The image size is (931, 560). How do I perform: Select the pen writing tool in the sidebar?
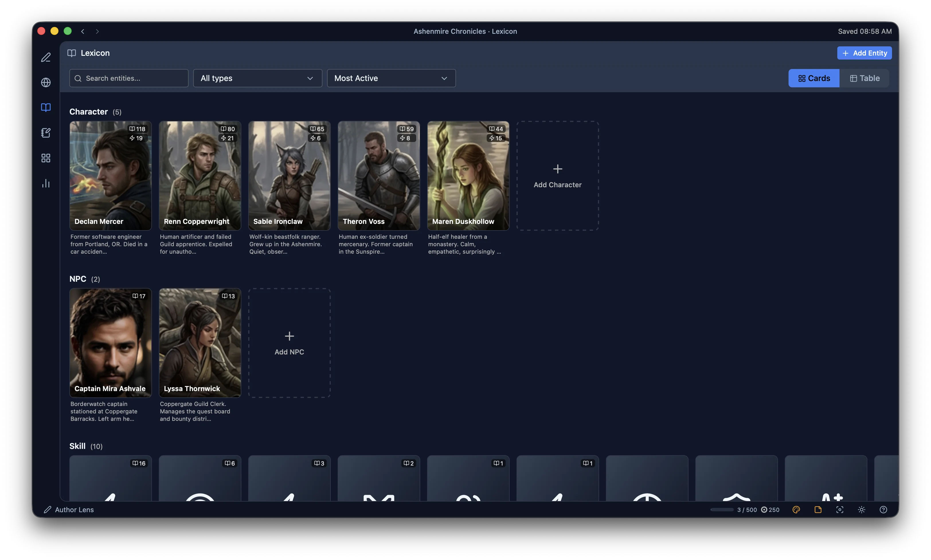click(x=46, y=57)
